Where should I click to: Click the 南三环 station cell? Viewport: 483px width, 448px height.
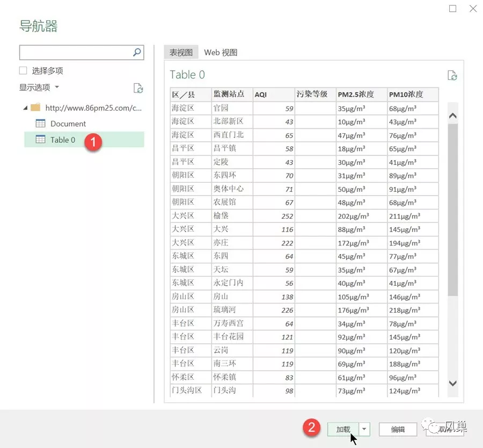pyautogui.click(x=232, y=364)
